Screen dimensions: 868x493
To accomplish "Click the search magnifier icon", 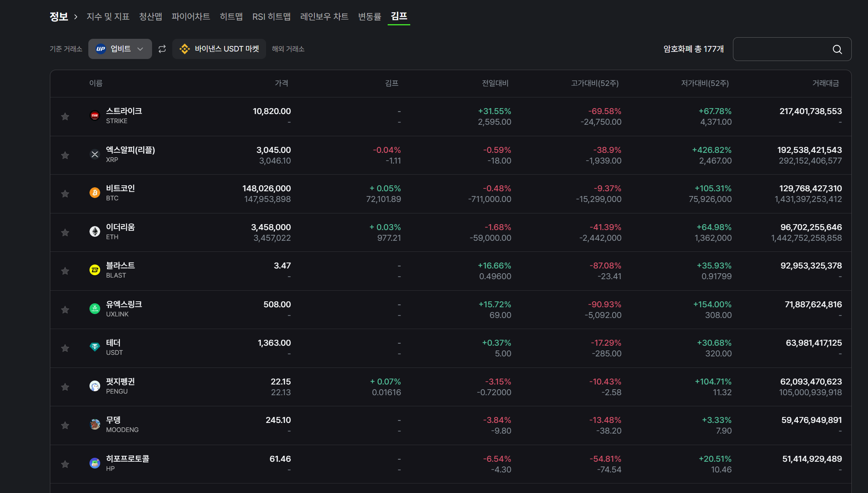I will click(837, 49).
